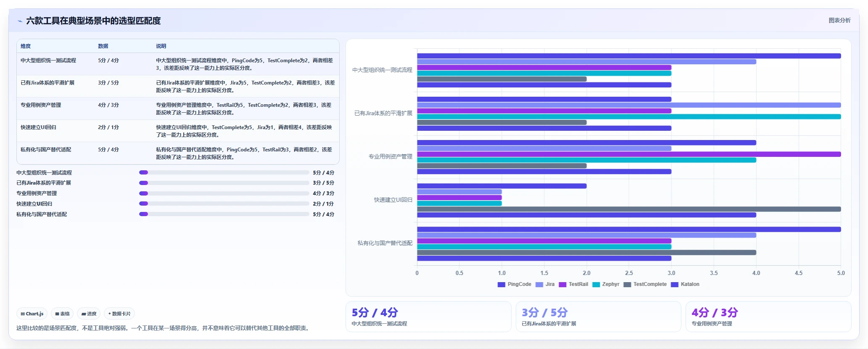Select the 进度 chip

pos(89,314)
